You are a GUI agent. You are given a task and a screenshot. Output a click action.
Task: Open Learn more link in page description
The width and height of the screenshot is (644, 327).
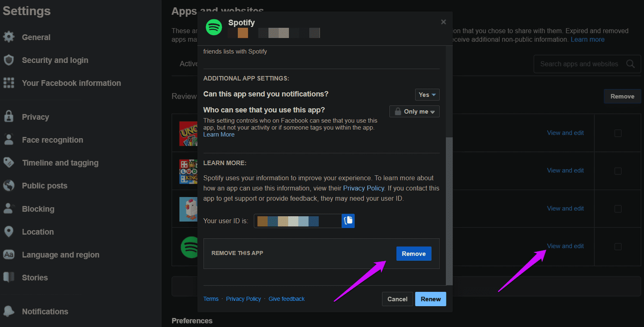[588, 39]
